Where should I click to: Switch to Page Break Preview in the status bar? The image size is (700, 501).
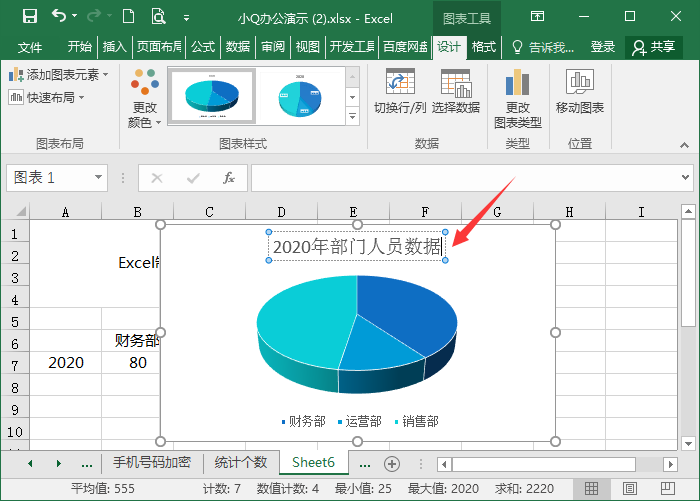[x=668, y=488]
